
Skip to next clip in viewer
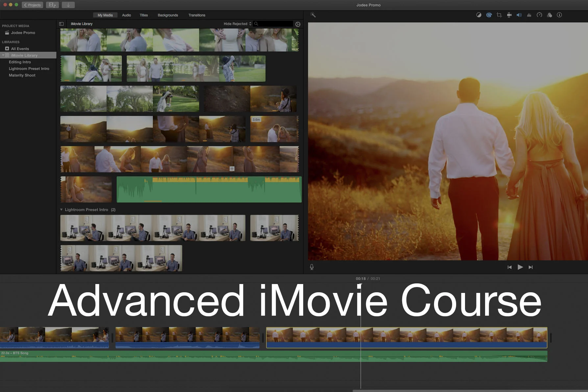point(530,267)
